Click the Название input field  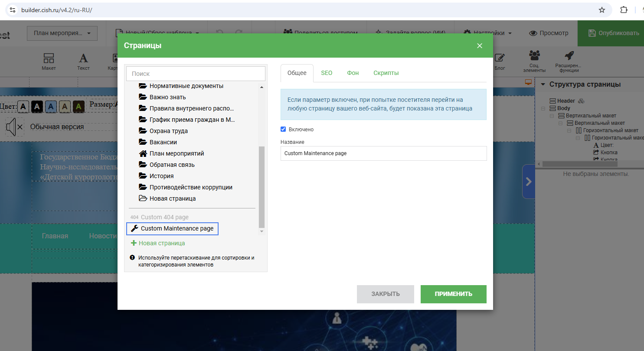coord(383,153)
